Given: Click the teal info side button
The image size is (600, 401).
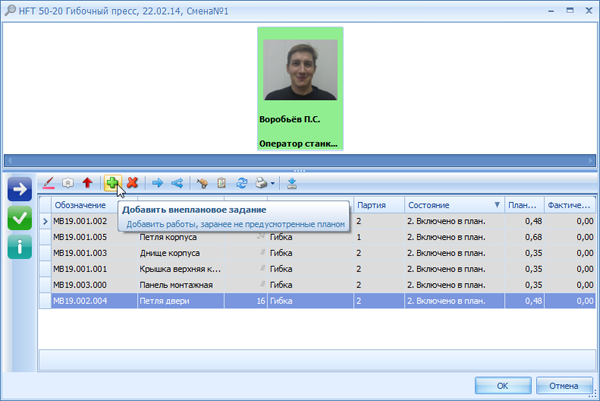Looking at the screenshot, I should pos(20,247).
